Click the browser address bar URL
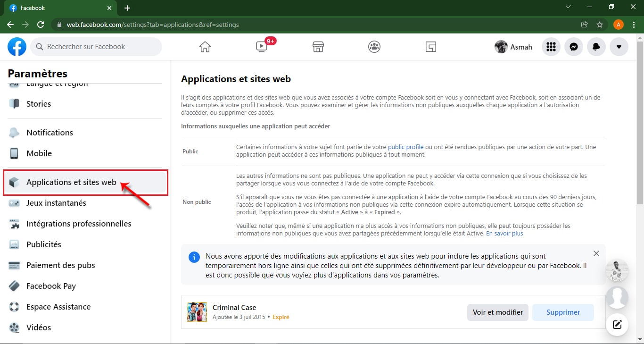This screenshot has width=644, height=344. (x=153, y=25)
